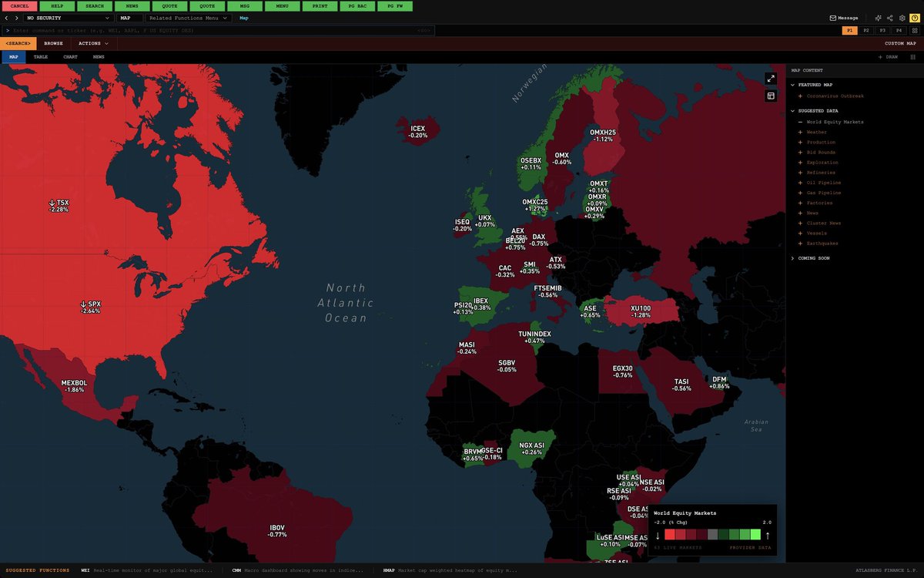
Task: Open the Related Functions Menu dropdown
Action: click(188, 18)
